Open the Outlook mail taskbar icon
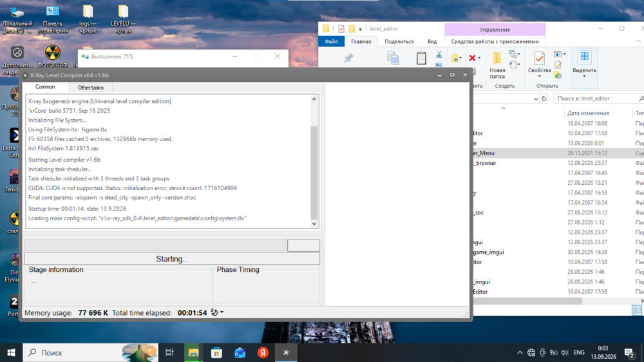 [x=240, y=352]
